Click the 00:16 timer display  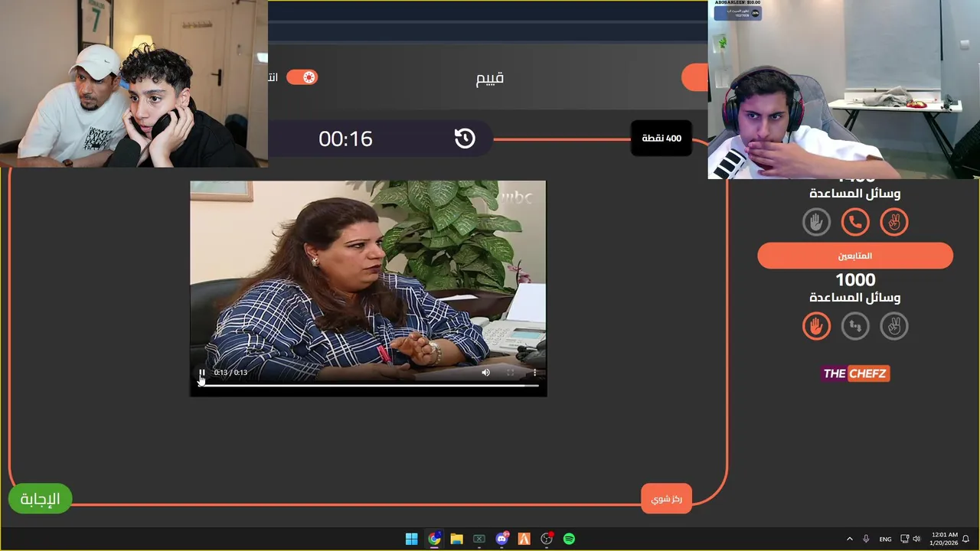[x=345, y=139]
